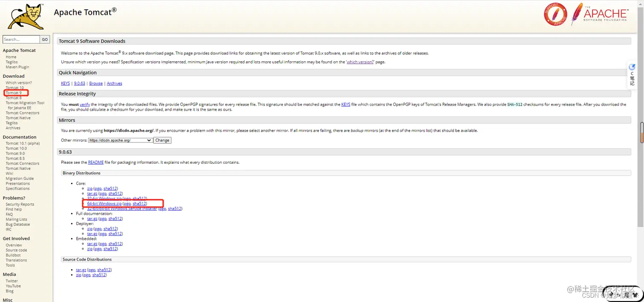The width and height of the screenshot is (644, 302).
Task: Download the Core zip distribution
Action: point(90,188)
